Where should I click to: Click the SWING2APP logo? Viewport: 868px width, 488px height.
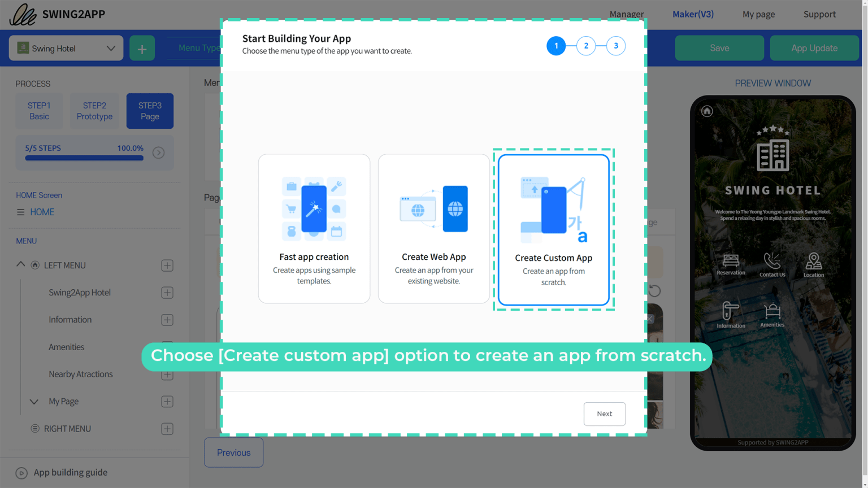(x=57, y=15)
